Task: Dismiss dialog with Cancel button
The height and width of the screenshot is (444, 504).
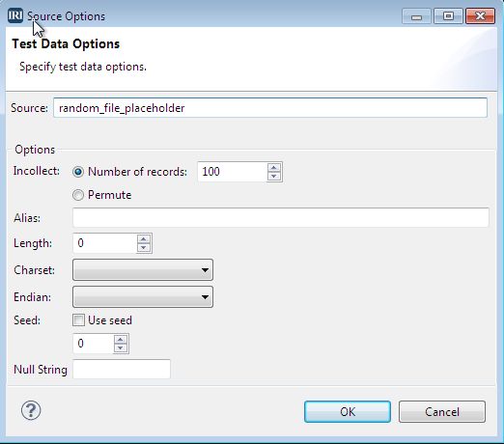Action: pyautogui.click(x=442, y=411)
